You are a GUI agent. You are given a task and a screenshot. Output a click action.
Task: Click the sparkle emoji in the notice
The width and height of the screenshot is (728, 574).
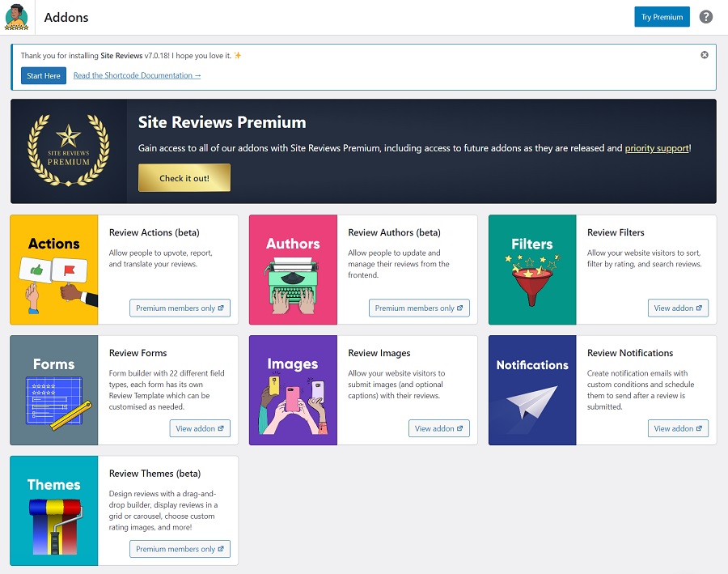click(x=237, y=55)
